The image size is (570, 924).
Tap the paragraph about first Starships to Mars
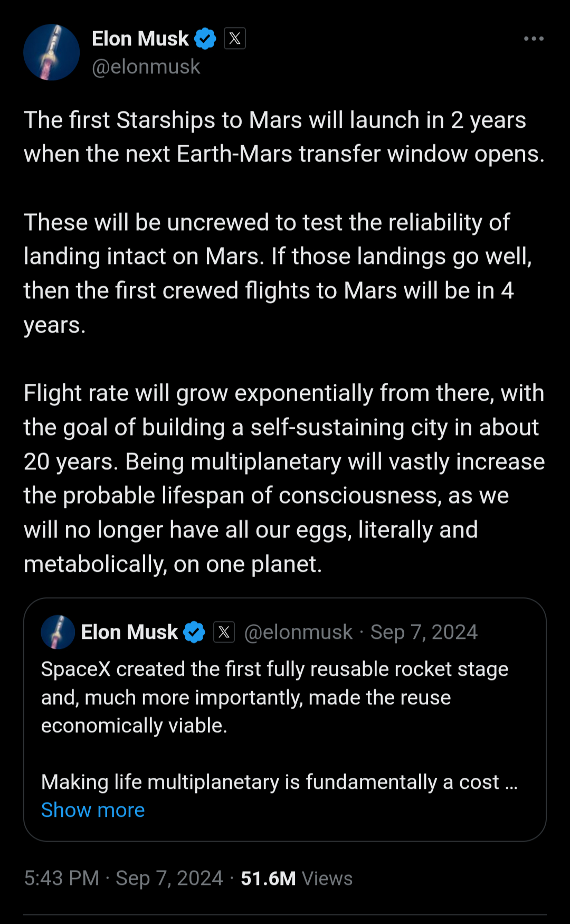click(x=284, y=137)
